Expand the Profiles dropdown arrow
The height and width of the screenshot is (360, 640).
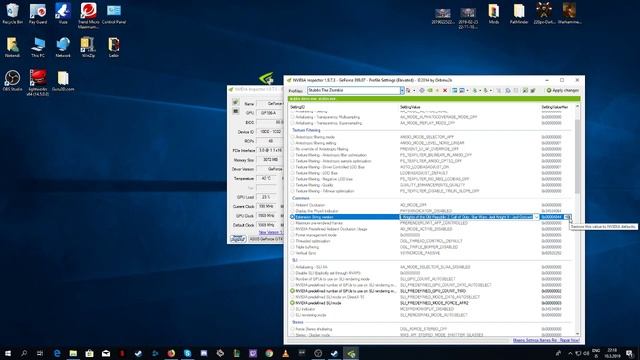click(402, 90)
